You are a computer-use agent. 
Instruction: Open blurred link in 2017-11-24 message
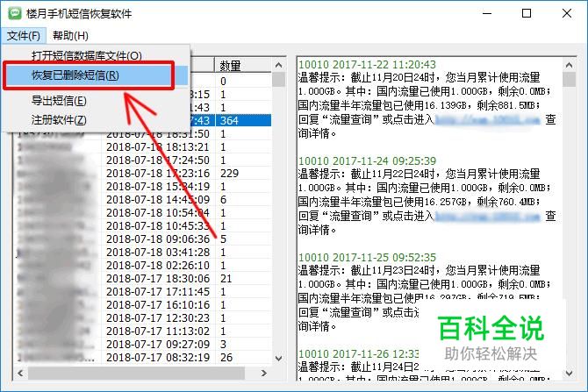[x=487, y=217]
